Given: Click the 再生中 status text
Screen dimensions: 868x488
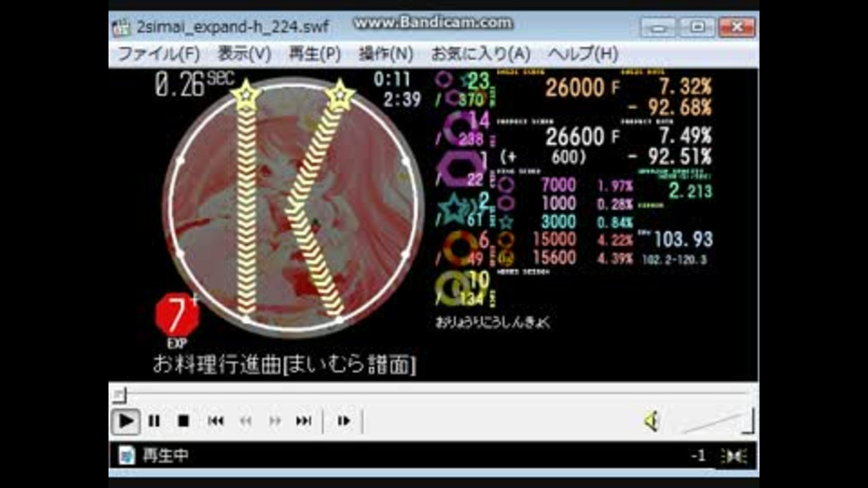Looking at the screenshot, I should [x=165, y=455].
